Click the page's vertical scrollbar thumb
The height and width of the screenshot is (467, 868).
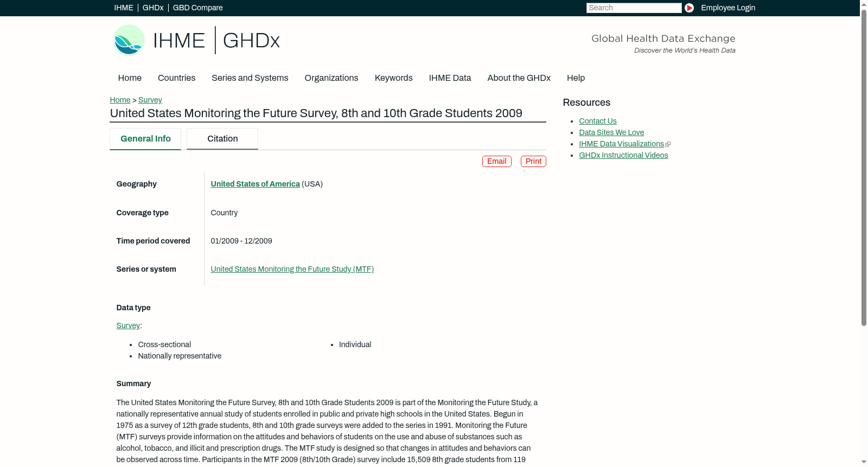point(864,167)
